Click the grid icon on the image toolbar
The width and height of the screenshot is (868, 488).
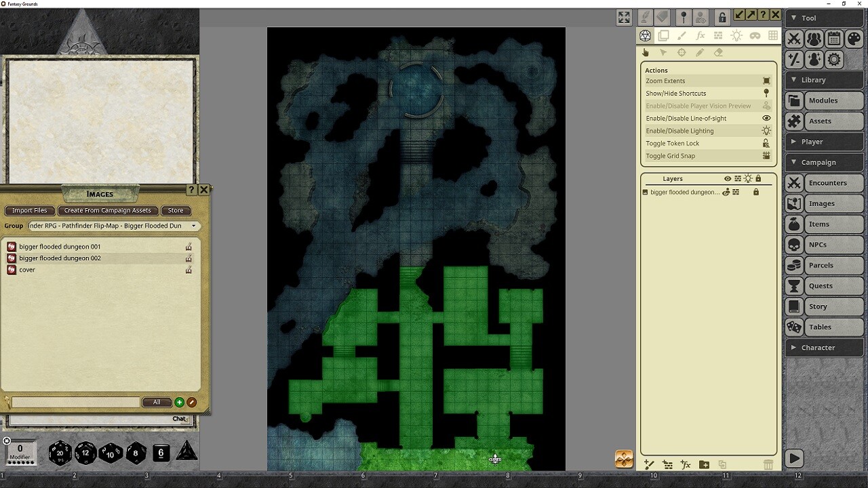(774, 35)
